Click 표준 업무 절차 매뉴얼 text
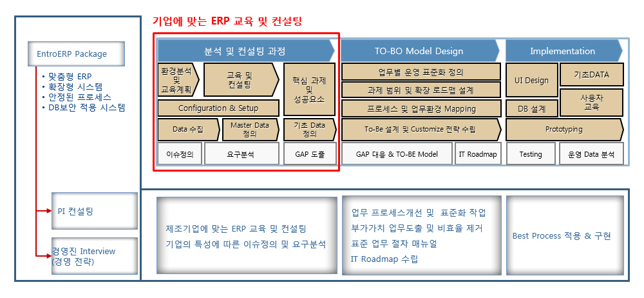The height and width of the screenshot is (298, 644). tap(394, 243)
